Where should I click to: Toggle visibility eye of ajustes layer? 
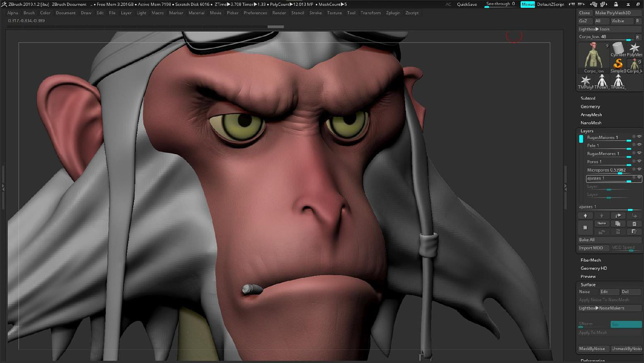(x=639, y=177)
